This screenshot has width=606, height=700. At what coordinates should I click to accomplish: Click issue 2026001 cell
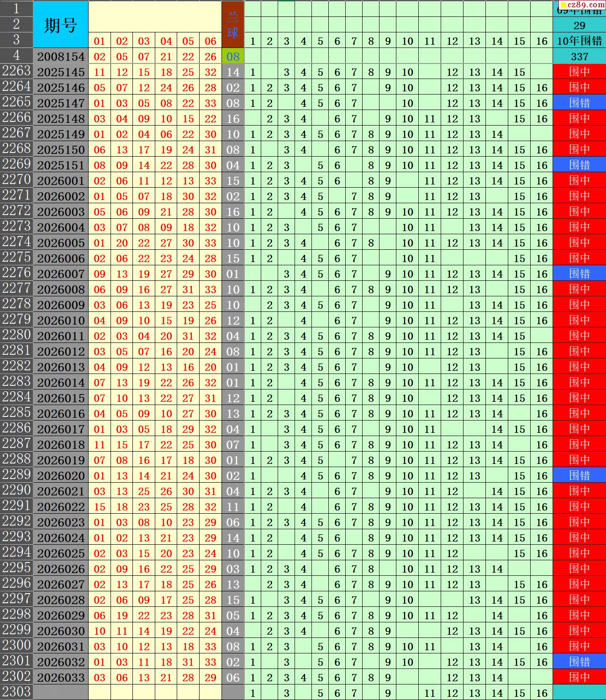61,180
